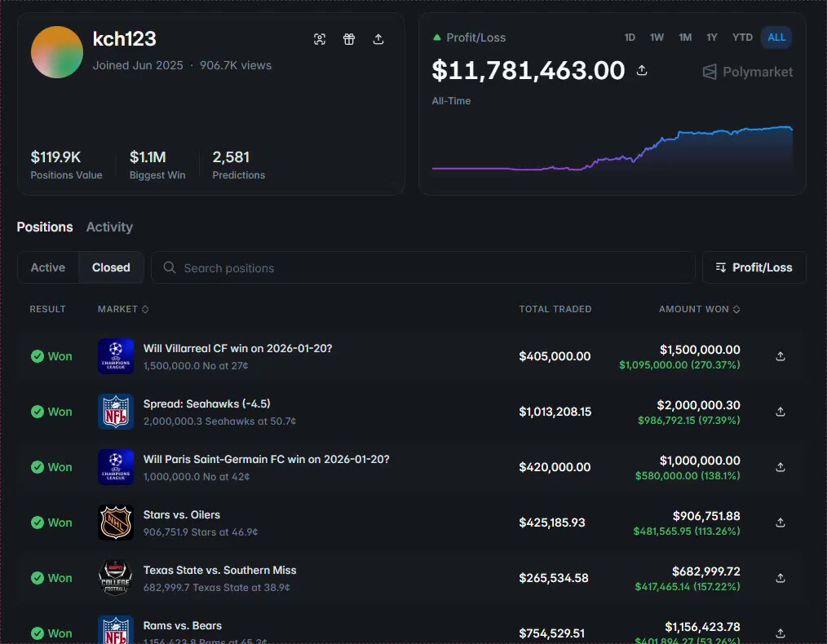Click the Won badge for Villarreal row
This screenshot has width=827, height=644.
(51, 356)
